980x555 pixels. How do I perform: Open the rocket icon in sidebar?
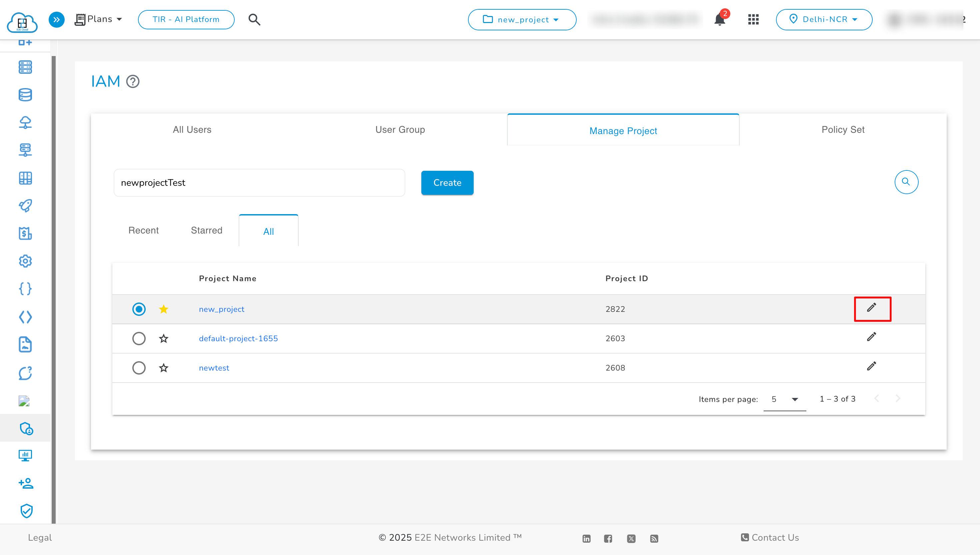coord(25,205)
